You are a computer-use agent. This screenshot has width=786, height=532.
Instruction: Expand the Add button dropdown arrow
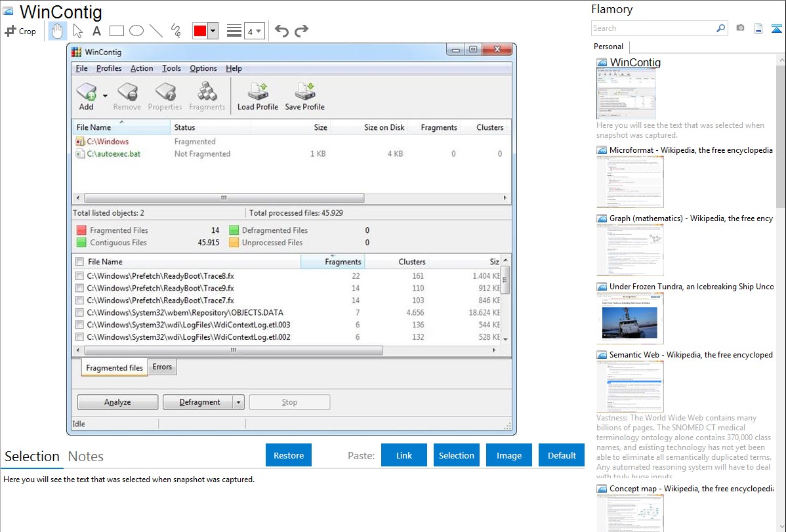(x=105, y=95)
